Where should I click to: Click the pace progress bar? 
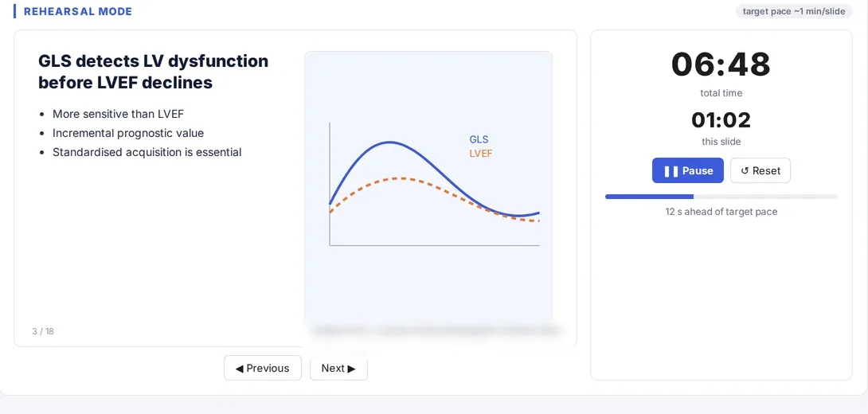pyautogui.click(x=721, y=197)
